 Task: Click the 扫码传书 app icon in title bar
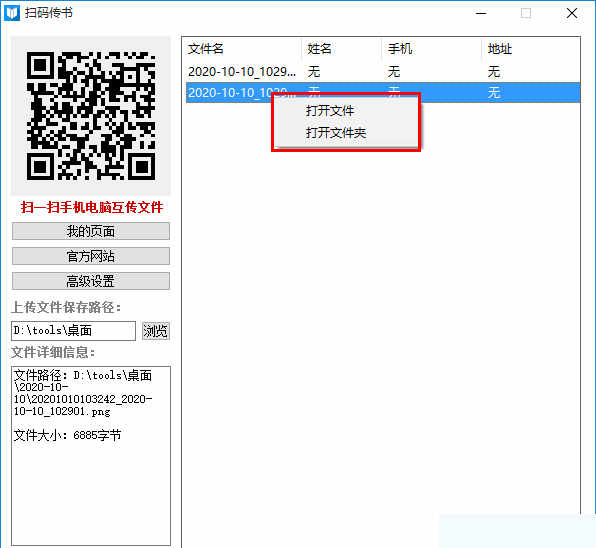[x=12, y=13]
